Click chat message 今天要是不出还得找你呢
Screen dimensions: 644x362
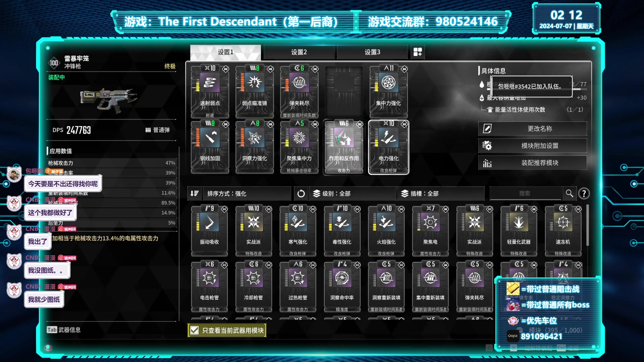[x=63, y=184]
